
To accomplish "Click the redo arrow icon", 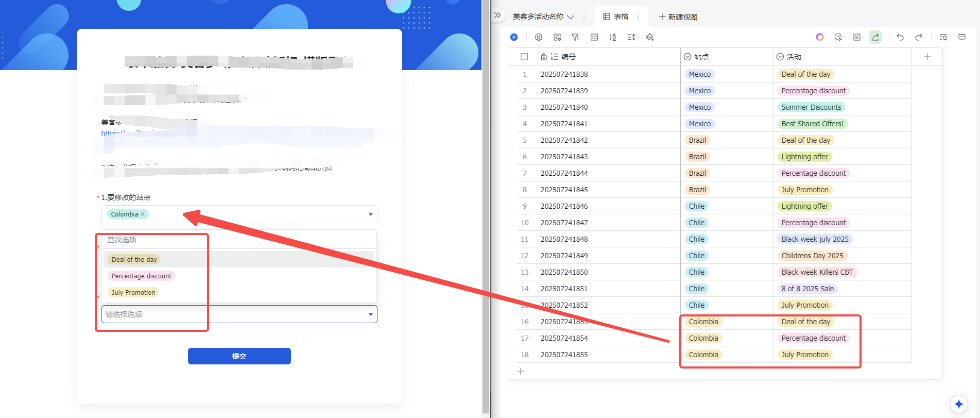I will (918, 37).
